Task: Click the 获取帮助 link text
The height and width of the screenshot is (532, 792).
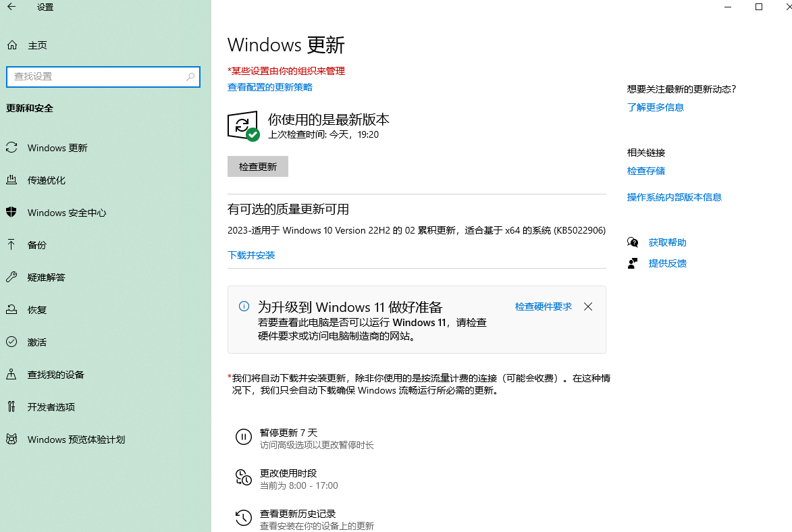Action: tap(667, 242)
